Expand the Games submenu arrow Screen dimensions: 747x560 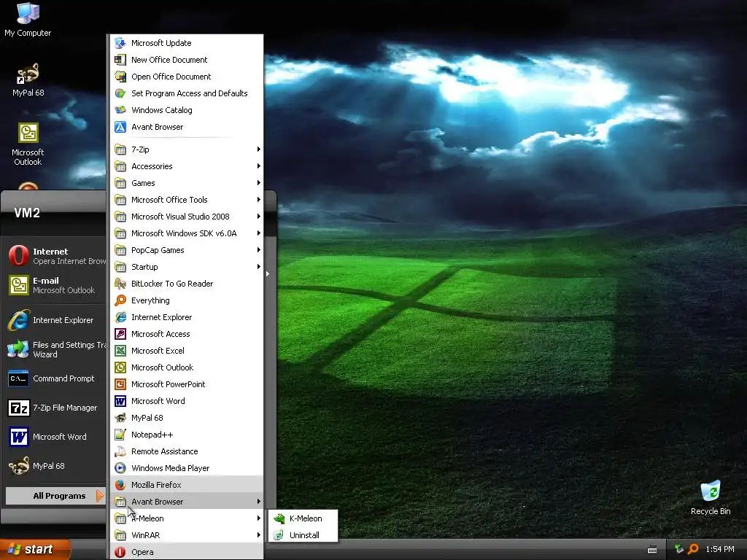[259, 183]
